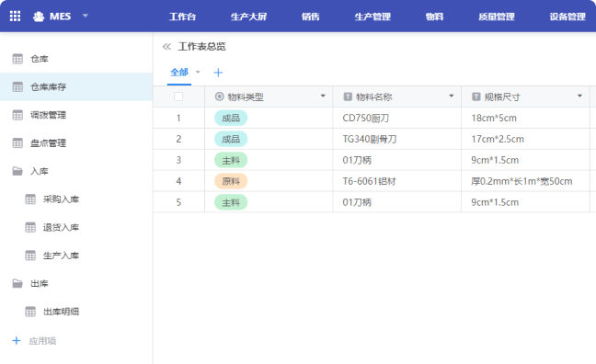Viewport: 596px width, 364px height.
Task: Click the plus icon beside 应用项
Action: (17, 340)
